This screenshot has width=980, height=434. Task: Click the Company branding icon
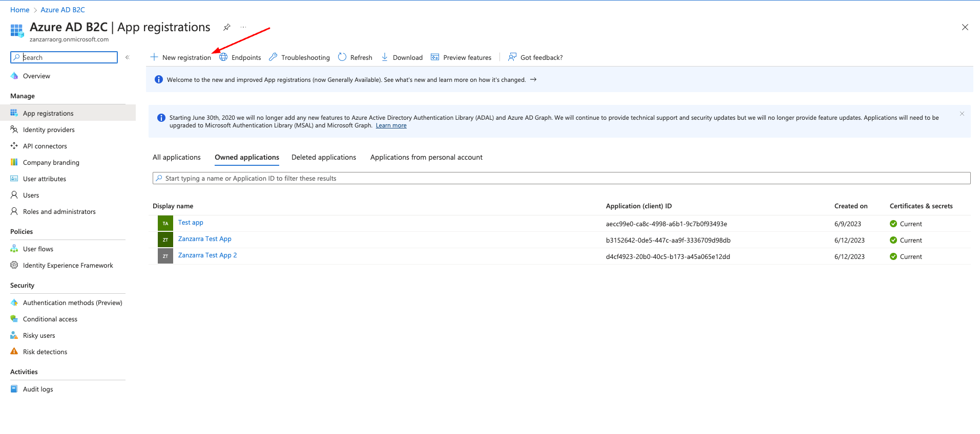[x=14, y=162]
